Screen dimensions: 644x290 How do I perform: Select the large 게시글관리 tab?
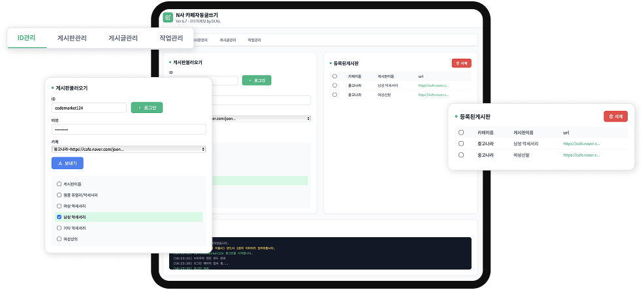pyautogui.click(x=123, y=38)
